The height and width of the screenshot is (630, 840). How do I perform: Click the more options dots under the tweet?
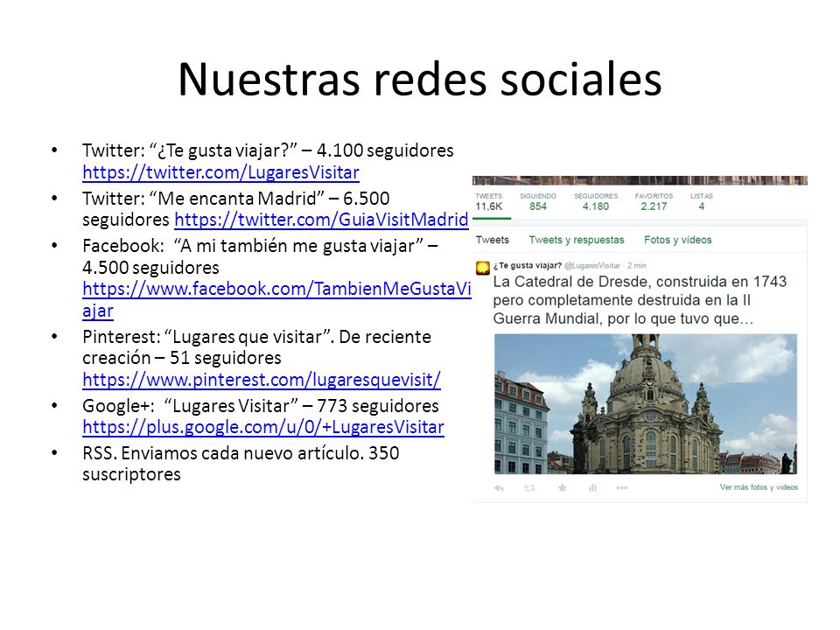[621, 487]
